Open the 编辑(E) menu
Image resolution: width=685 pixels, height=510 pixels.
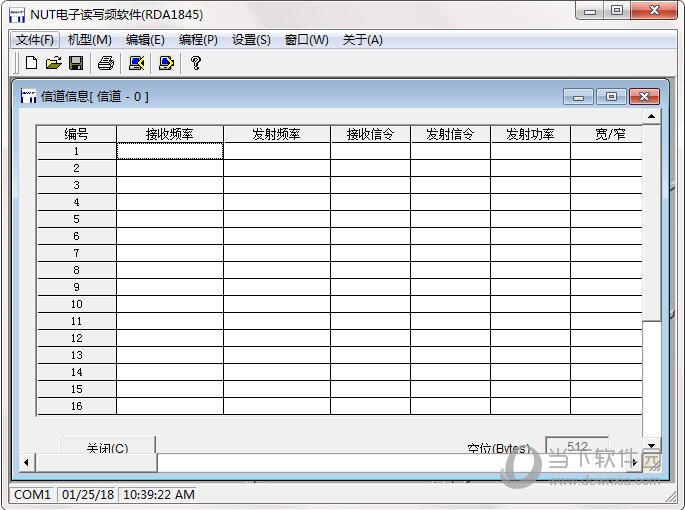[145, 40]
